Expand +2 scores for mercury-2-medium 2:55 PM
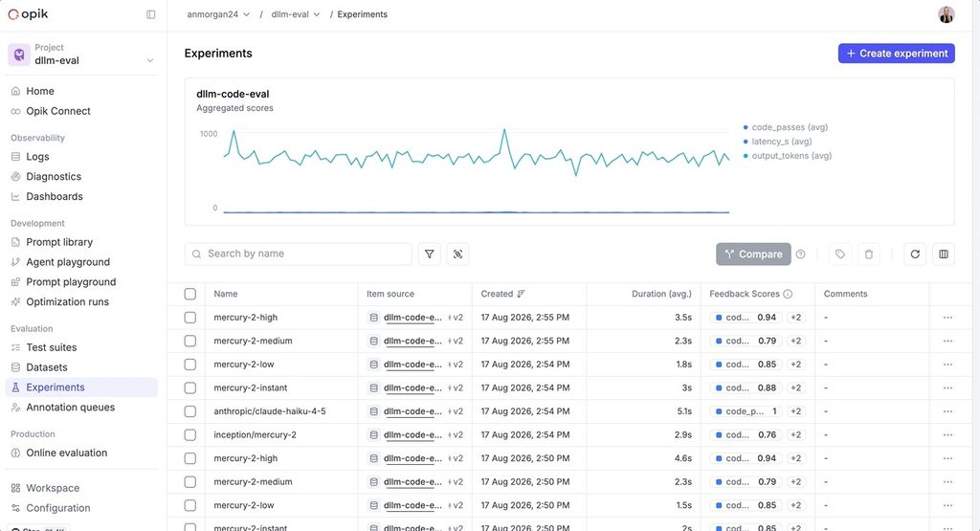Screen dimensions: 980x531 click(795, 342)
